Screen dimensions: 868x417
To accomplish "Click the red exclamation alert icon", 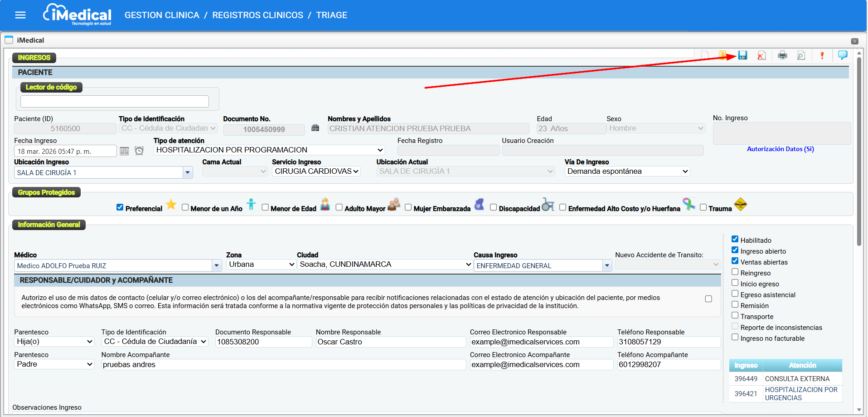I will (822, 55).
